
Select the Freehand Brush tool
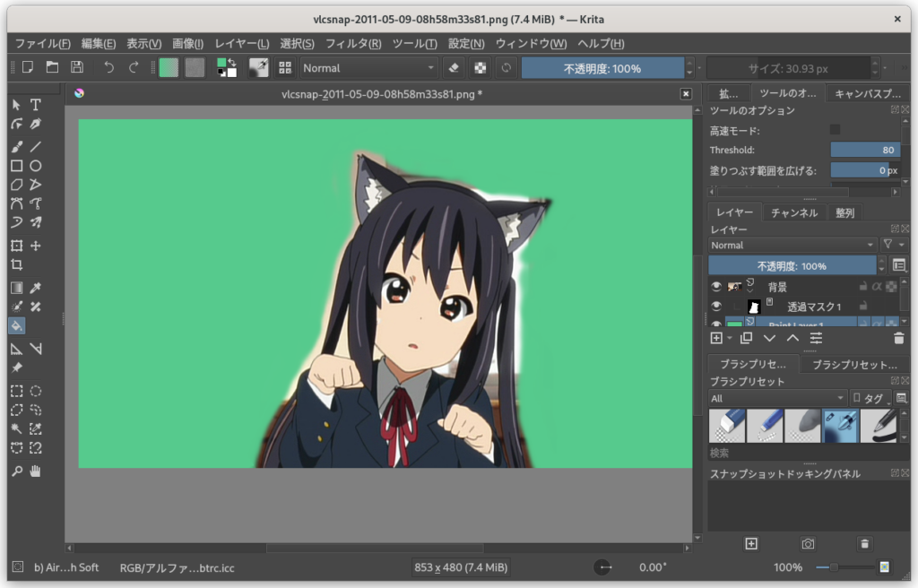click(x=16, y=146)
